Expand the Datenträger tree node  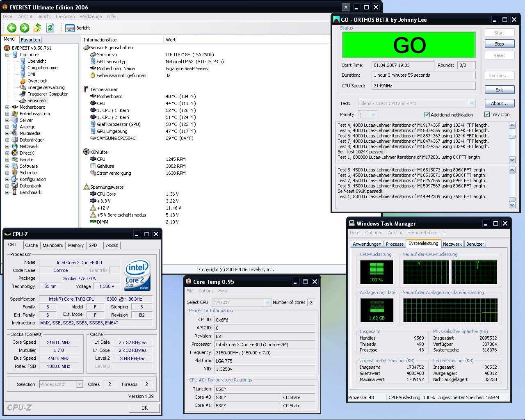coord(7,140)
